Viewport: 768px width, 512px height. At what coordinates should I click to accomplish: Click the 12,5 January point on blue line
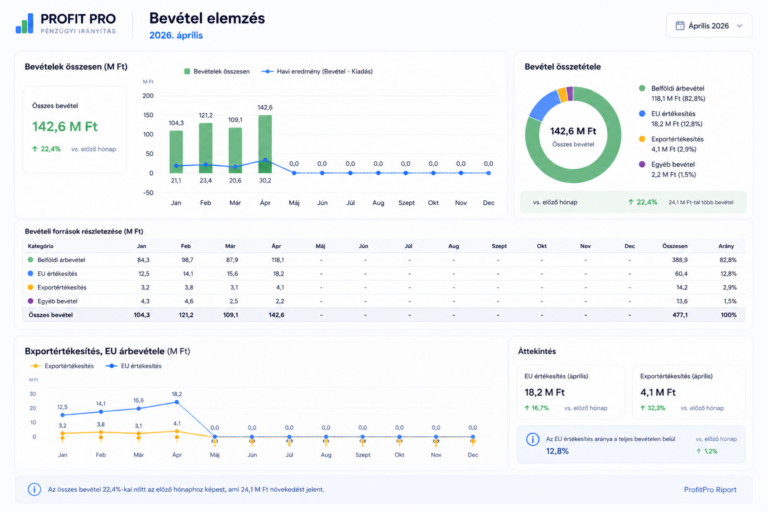[63, 415]
